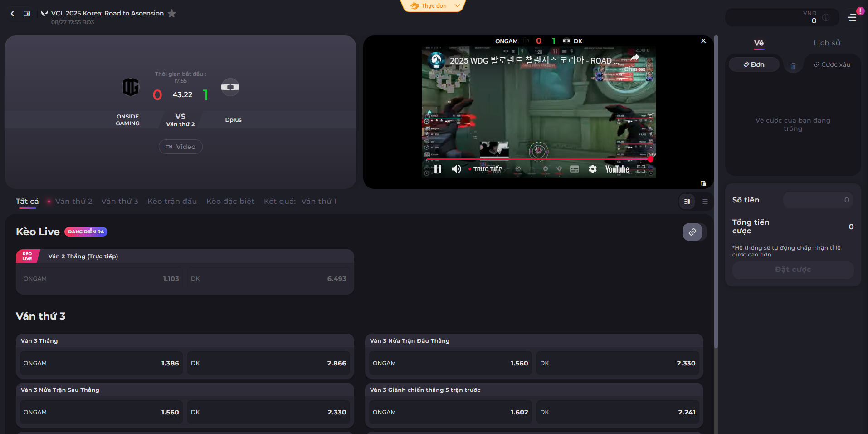Click the video progress bar

pos(535,159)
